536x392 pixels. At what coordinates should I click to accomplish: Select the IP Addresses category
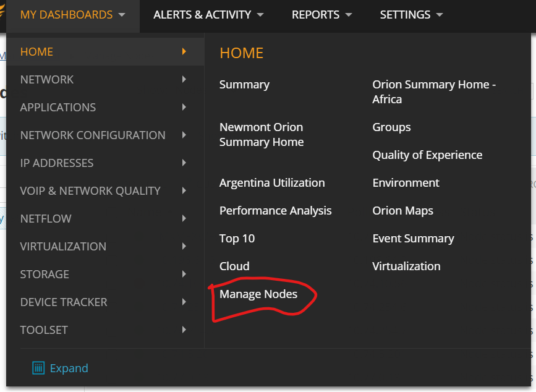105,163
